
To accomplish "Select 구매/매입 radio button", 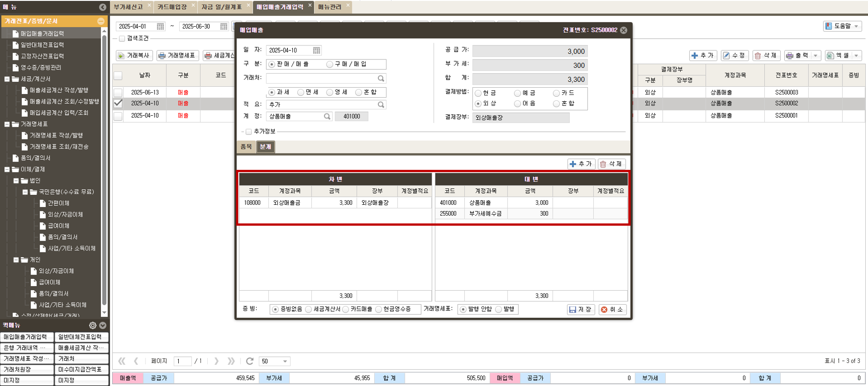I will pyautogui.click(x=330, y=64).
